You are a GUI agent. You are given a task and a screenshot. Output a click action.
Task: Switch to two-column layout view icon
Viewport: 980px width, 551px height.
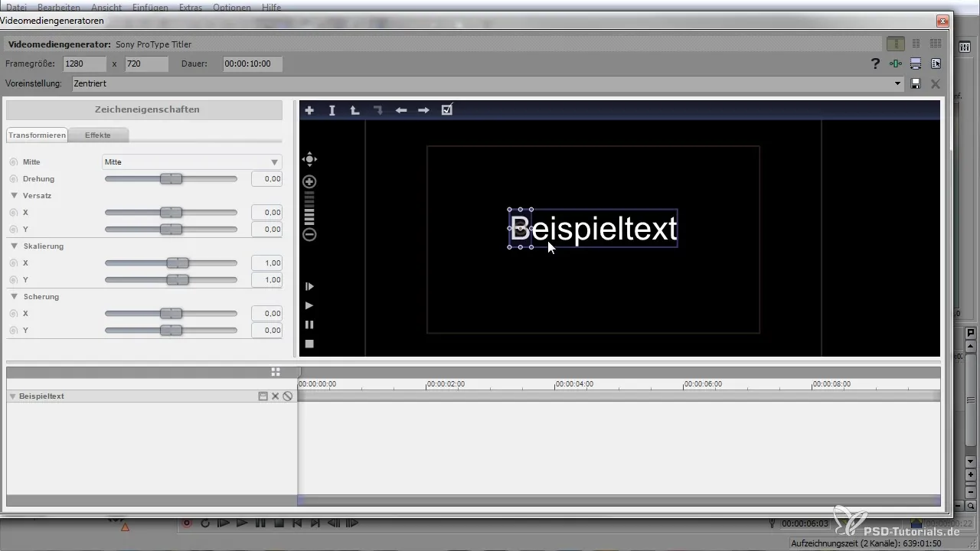click(916, 44)
